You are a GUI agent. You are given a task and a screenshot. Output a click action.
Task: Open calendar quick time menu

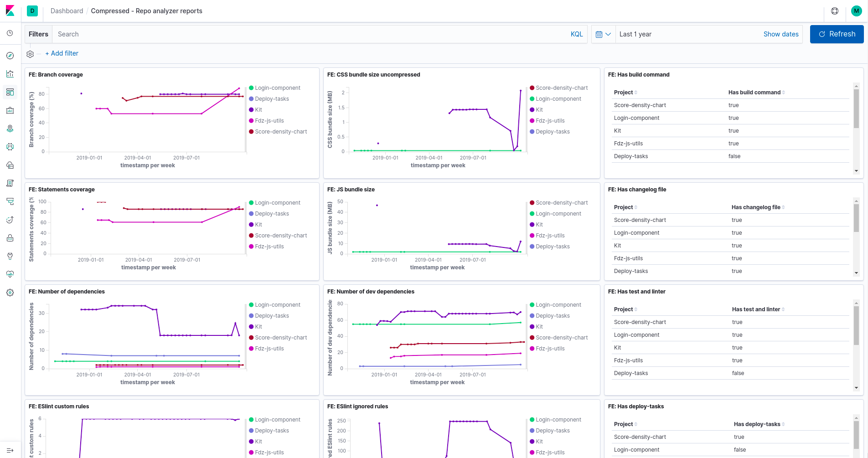tap(603, 34)
